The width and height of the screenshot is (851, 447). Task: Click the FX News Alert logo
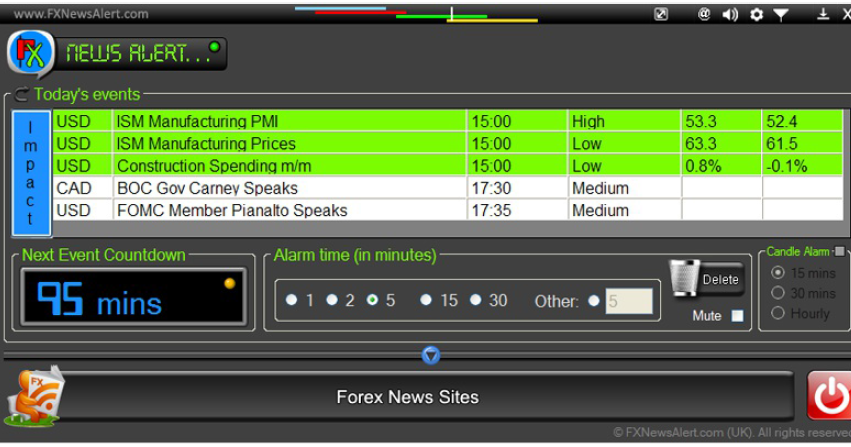[31, 53]
